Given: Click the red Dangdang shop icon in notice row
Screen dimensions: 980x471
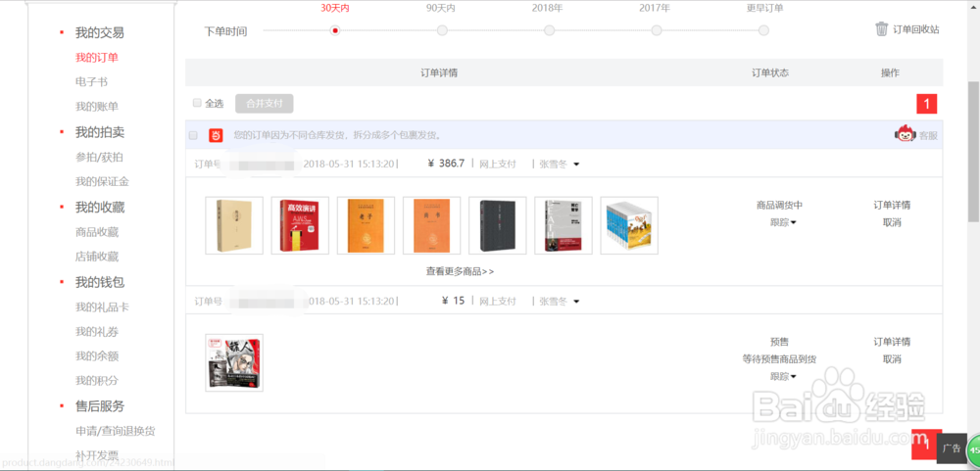Looking at the screenshot, I should pos(216,135).
